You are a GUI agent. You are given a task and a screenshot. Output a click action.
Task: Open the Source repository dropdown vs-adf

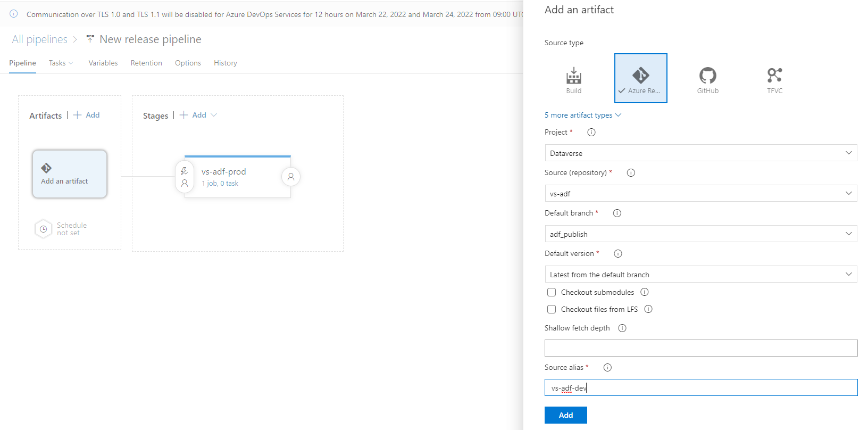tap(701, 193)
